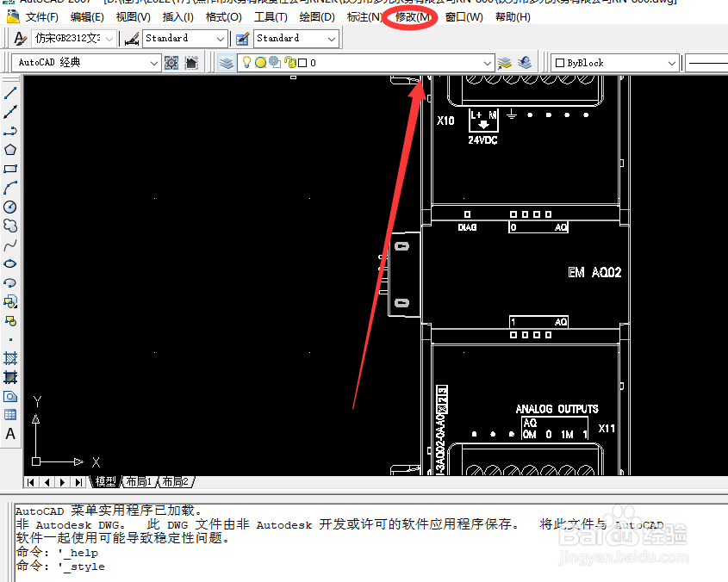Click the '_style command line text
This screenshot has height=582, width=728.
click(x=81, y=567)
